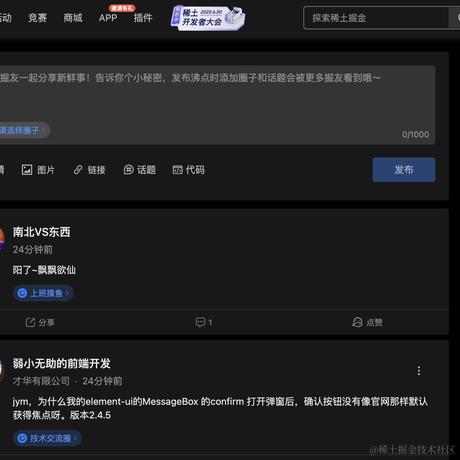Open the 竞赛 nav menu item
Image resolution: width=460 pixels, height=460 pixels.
click(38, 18)
